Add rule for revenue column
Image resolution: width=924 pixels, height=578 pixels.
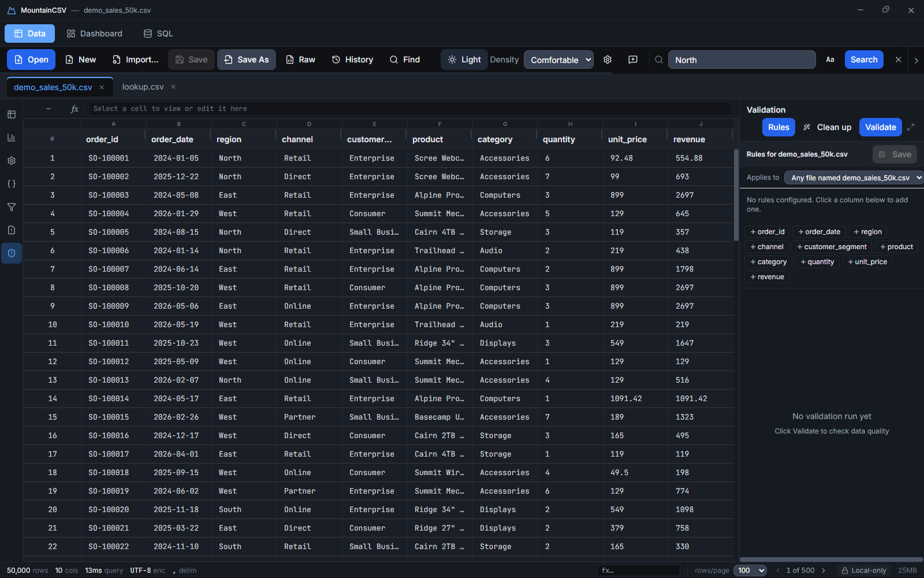pyautogui.click(x=767, y=277)
